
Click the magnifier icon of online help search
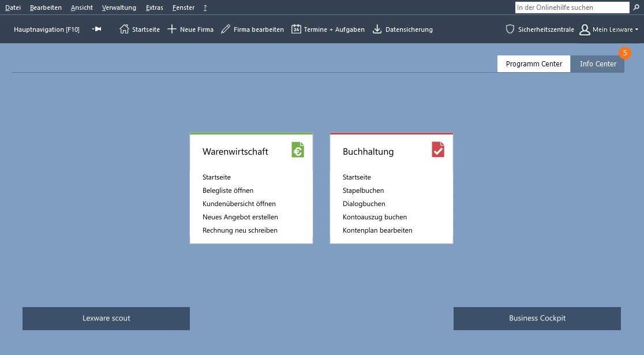pos(636,8)
